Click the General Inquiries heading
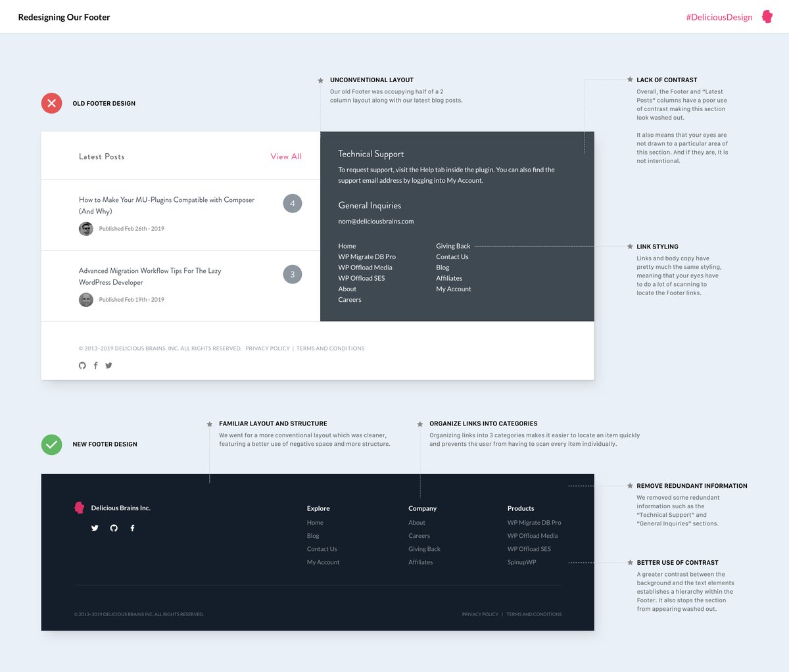Viewport: 789px width, 672px height. [370, 205]
